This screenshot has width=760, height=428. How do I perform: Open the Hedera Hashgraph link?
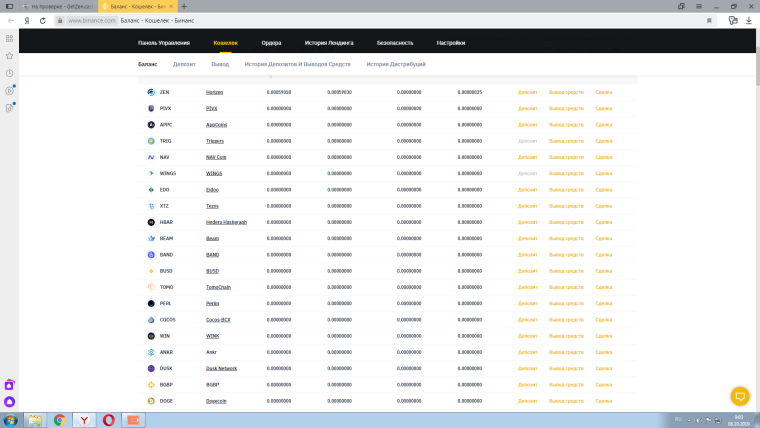[x=226, y=222]
